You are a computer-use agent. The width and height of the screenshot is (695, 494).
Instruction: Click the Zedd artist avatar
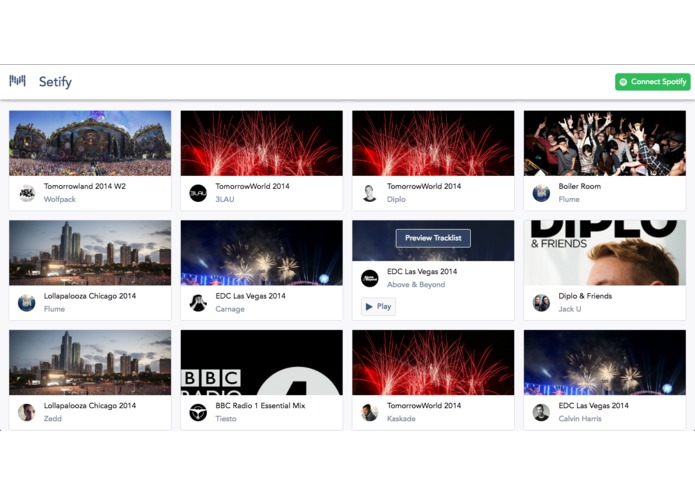pos(27,412)
